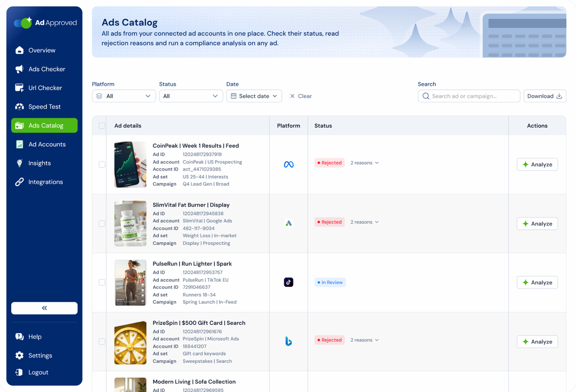Analyze the PrizeSpin Gift Card ad

click(x=537, y=342)
